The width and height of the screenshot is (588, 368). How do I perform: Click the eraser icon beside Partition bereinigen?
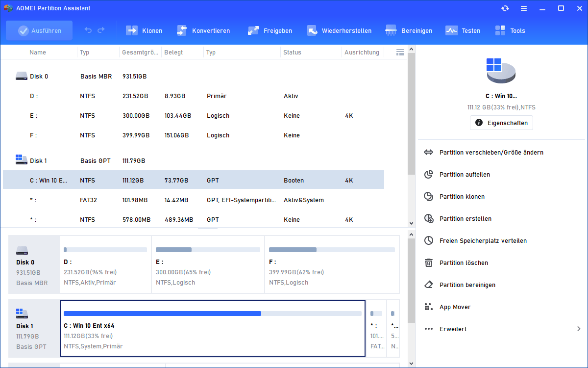(429, 285)
